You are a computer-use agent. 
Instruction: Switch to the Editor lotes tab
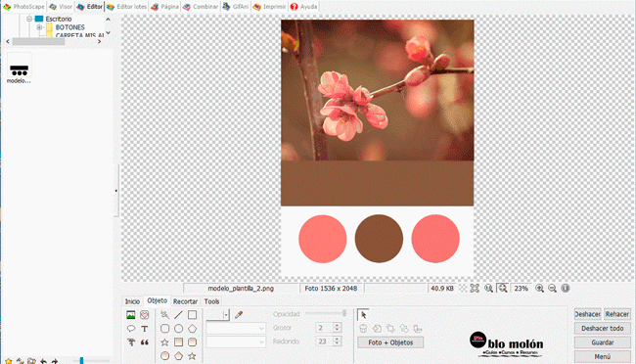pyautogui.click(x=126, y=7)
